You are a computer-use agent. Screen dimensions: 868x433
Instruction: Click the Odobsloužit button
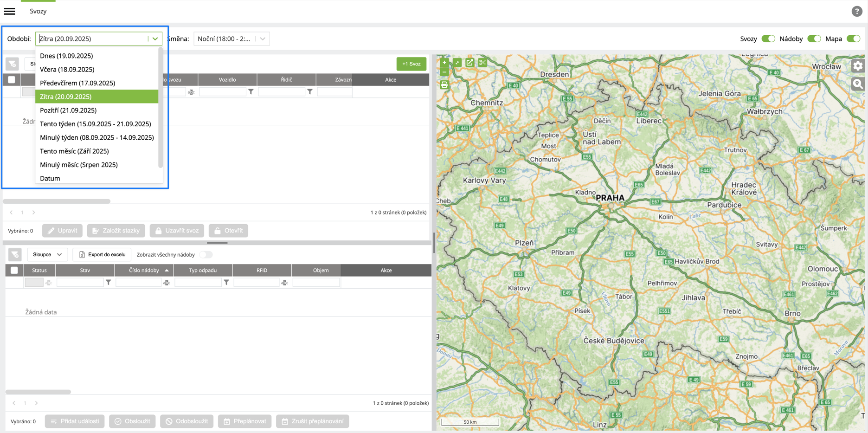tap(186, 421)
